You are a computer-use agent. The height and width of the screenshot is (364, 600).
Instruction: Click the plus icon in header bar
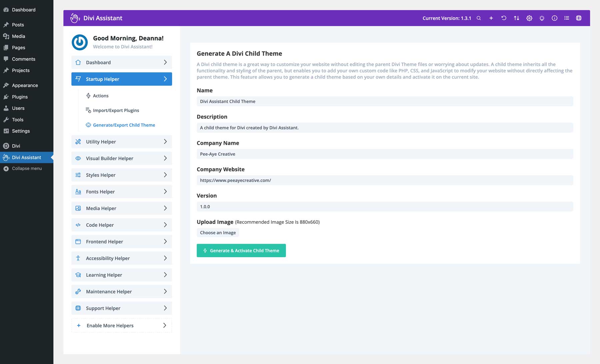coord(491,18)
